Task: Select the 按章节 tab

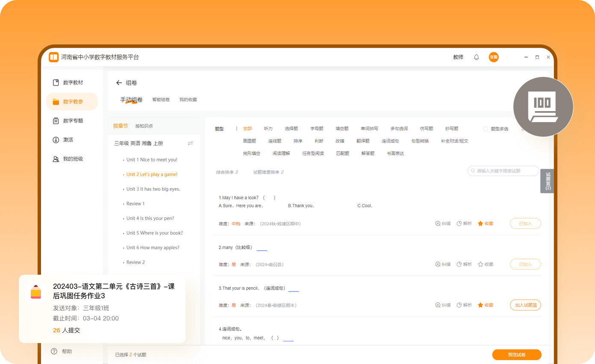Action: point(121,126)
